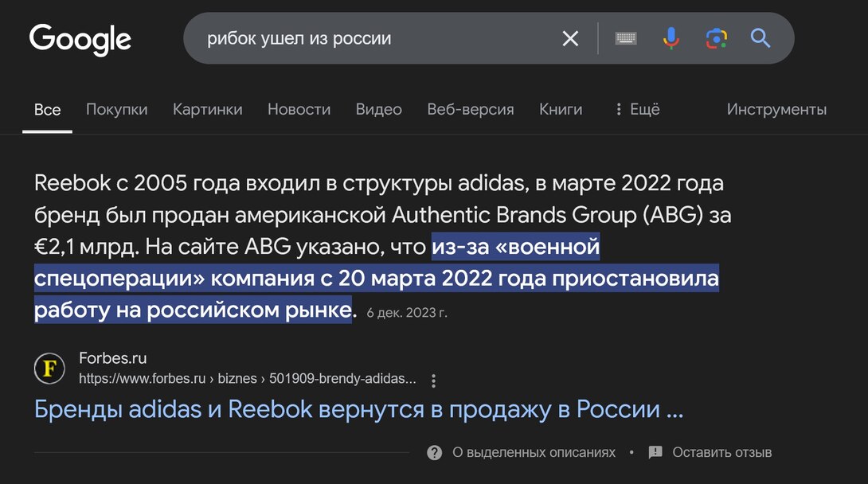Image resolution: width=868 pixels, height=484 pixels.
Task: Open the 'Книги' tab
Action: click(x=561, y=110)
